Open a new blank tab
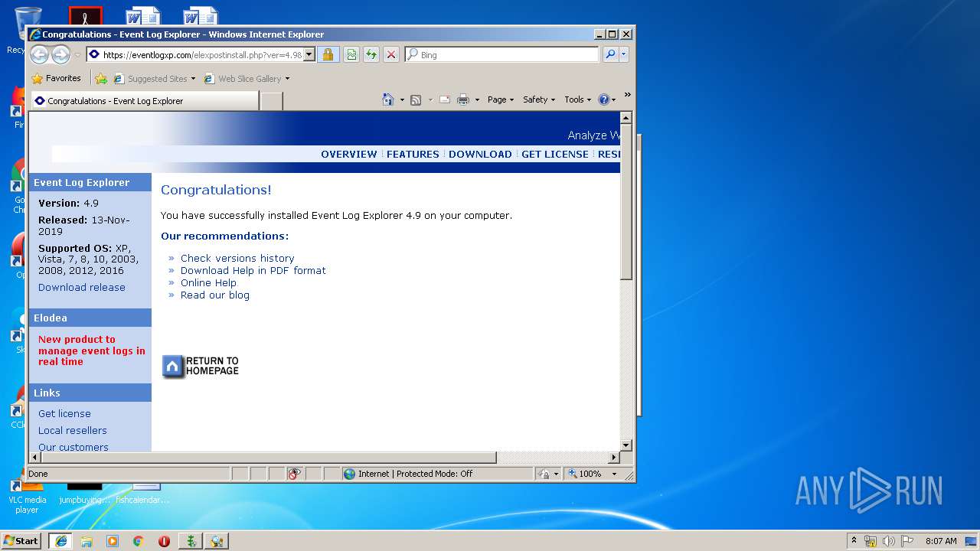The width and height of the screenshot is (980, 551). pos(271,101)
